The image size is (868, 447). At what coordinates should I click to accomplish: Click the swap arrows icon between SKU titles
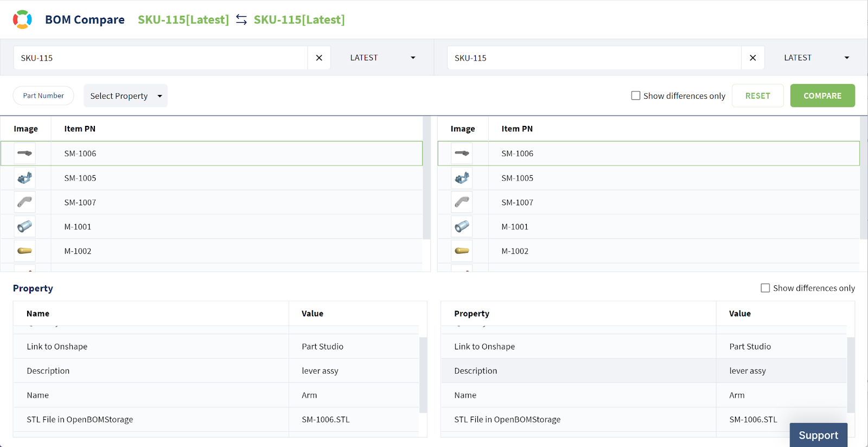pyautogui.click(x=241, y=20)
